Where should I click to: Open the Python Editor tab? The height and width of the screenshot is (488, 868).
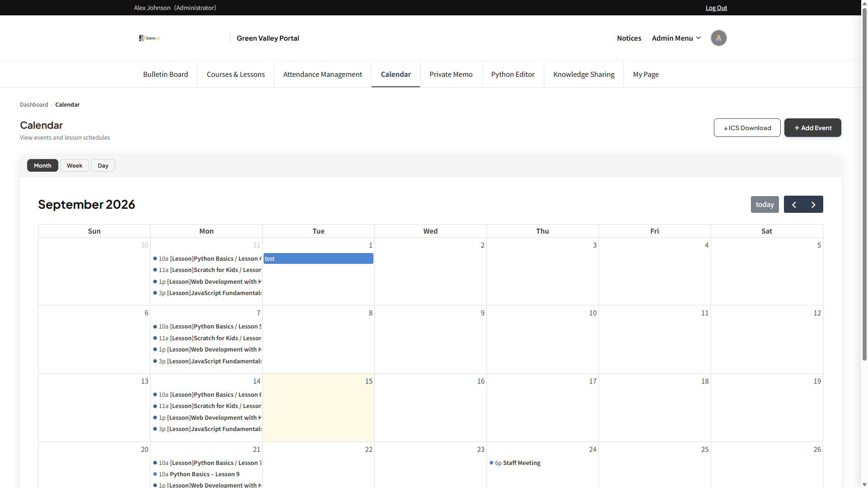click(513, 74)
